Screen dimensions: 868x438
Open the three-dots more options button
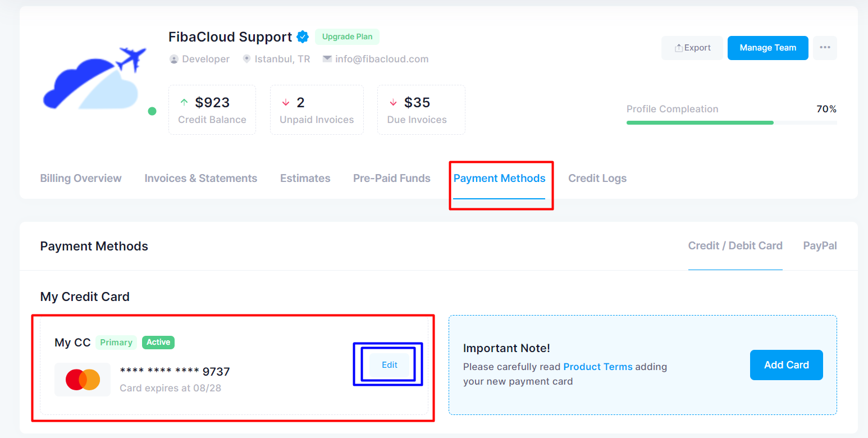pyautogui.click(x=825, y=48)
